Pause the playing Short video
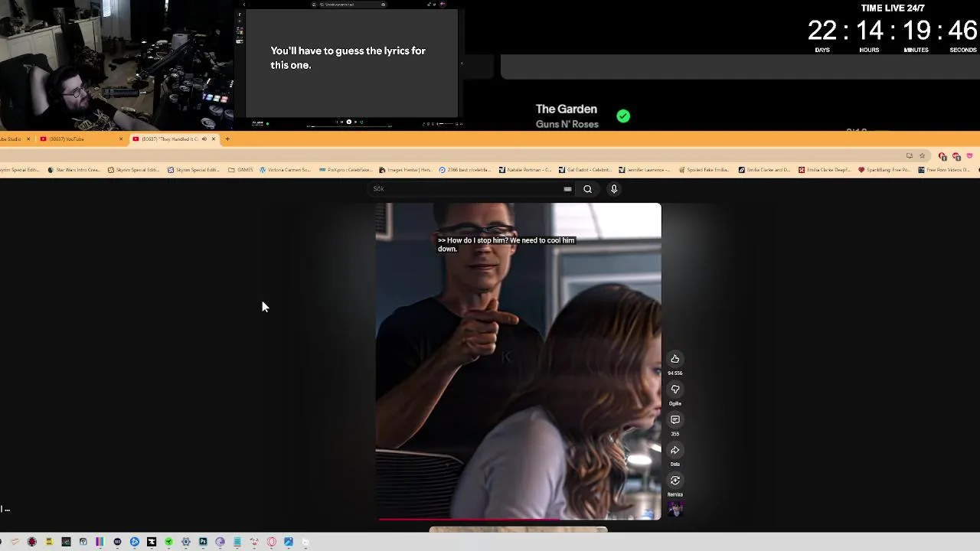Screen dimensions: 980x551 518,361
